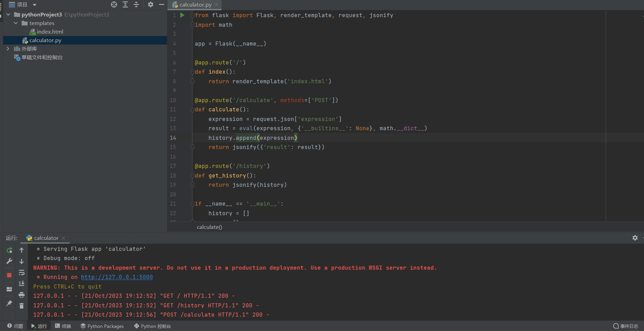
Task: Collapse the templates folder
Action: (x=15, y=23)
